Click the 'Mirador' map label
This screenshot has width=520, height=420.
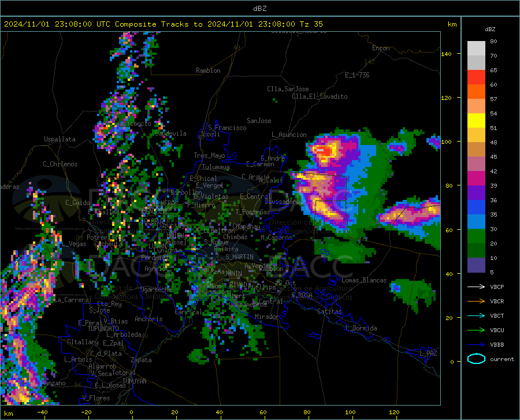(x=266, y=317)
